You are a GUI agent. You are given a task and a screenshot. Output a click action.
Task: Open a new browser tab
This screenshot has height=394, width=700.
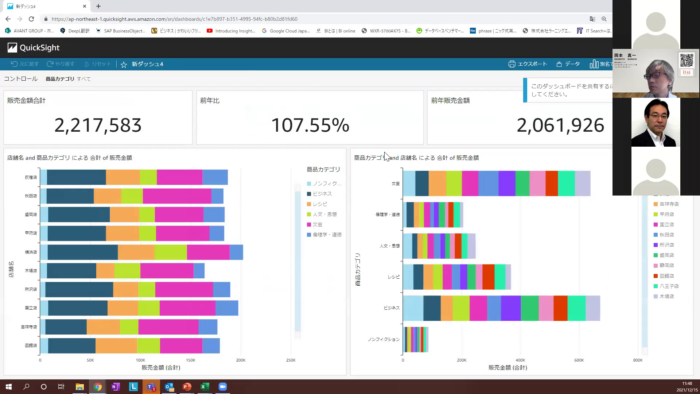click(98, 6)
